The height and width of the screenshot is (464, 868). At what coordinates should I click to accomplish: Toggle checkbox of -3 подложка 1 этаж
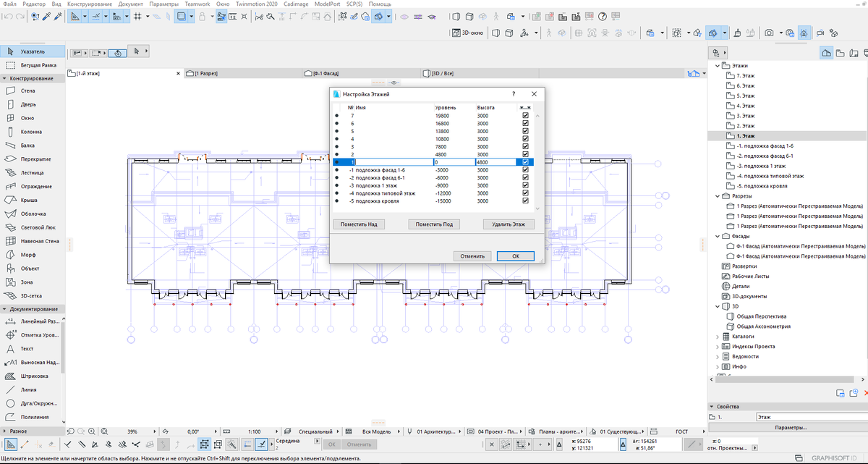[x=525, y=185]
